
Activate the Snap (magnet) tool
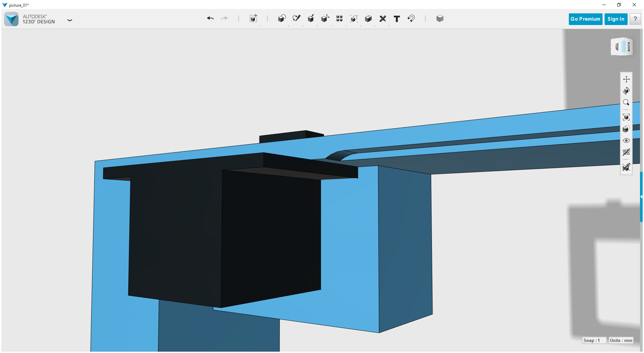(411, 19)
